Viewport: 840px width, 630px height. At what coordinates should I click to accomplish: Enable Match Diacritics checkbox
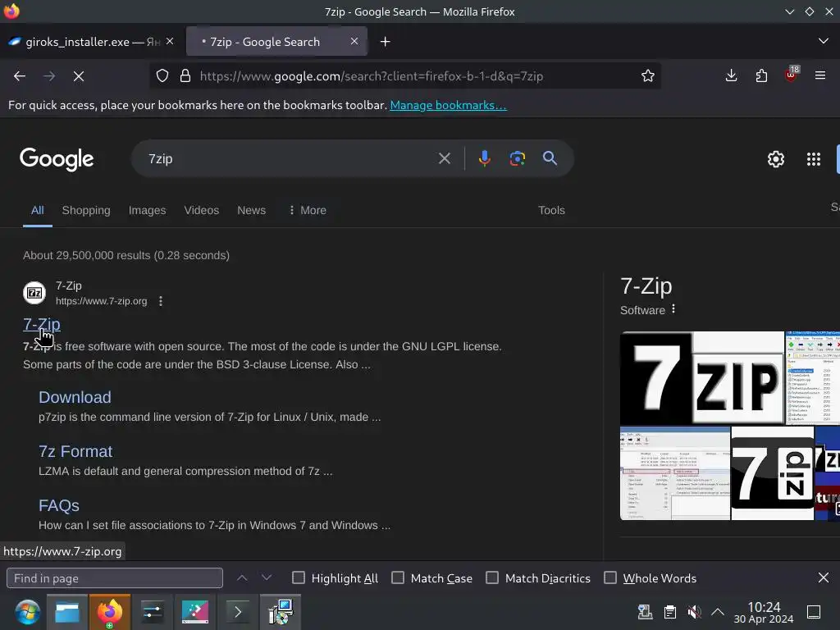tap(492, 577)
